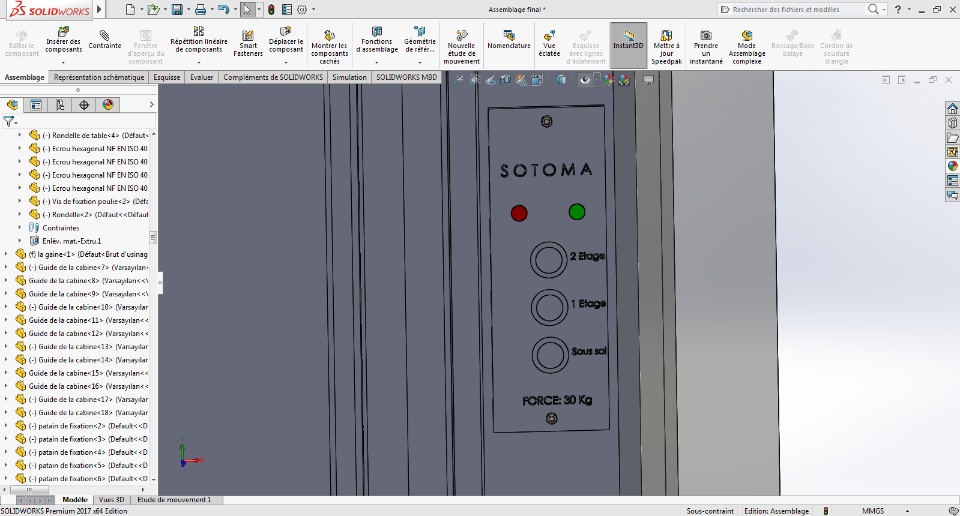Screen dimensions: 960x516
Task: Click the red indicator light on panel
Action: tap(519, 213)
